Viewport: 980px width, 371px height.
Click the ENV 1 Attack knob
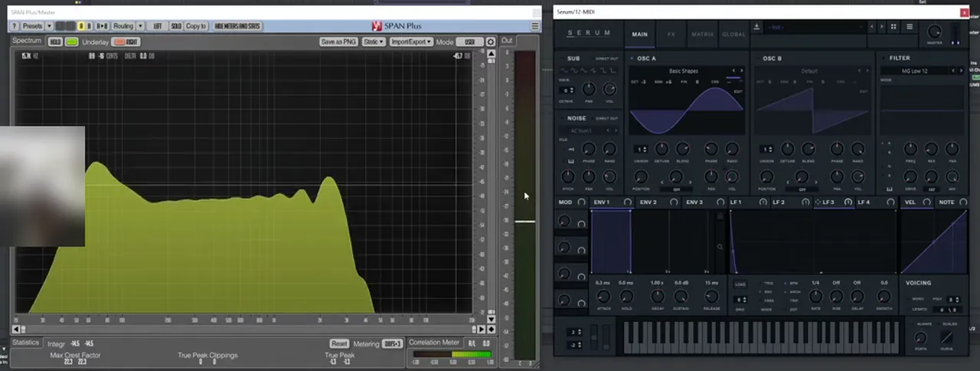point(603,296)
